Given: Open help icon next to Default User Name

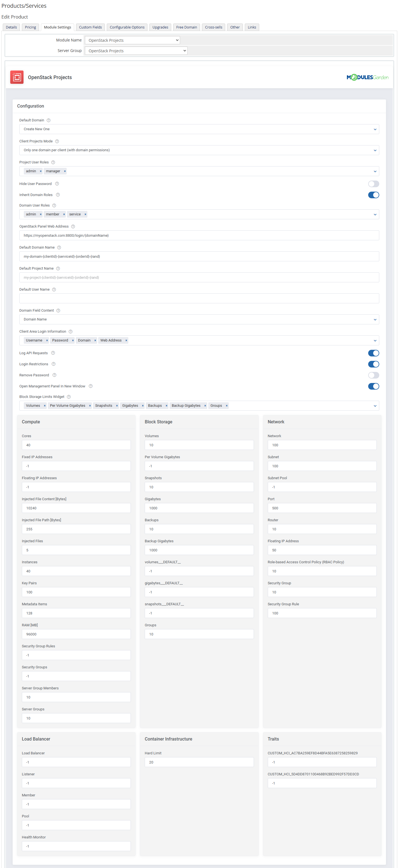Looking at the screenshot, I should (54, 290).
